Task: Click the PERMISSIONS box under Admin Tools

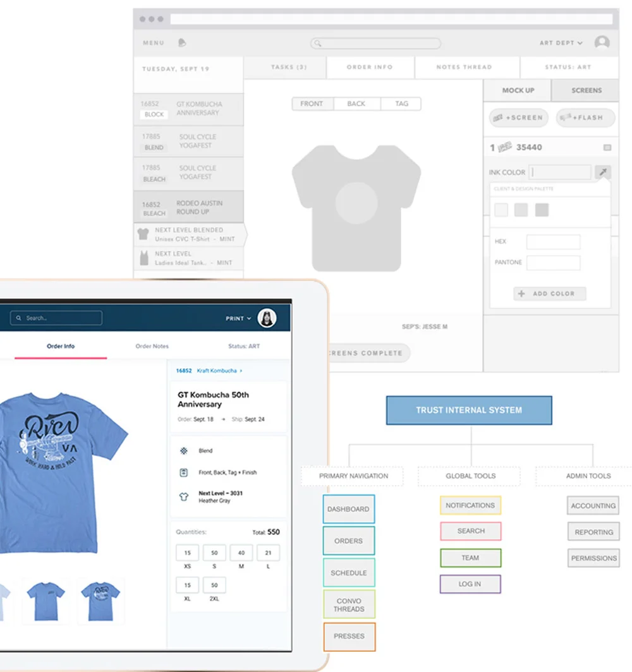Action: (x=594, y=558)
